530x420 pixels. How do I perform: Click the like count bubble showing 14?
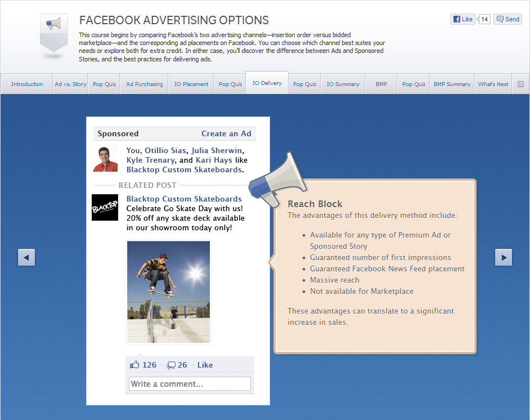tap(484, 19)
